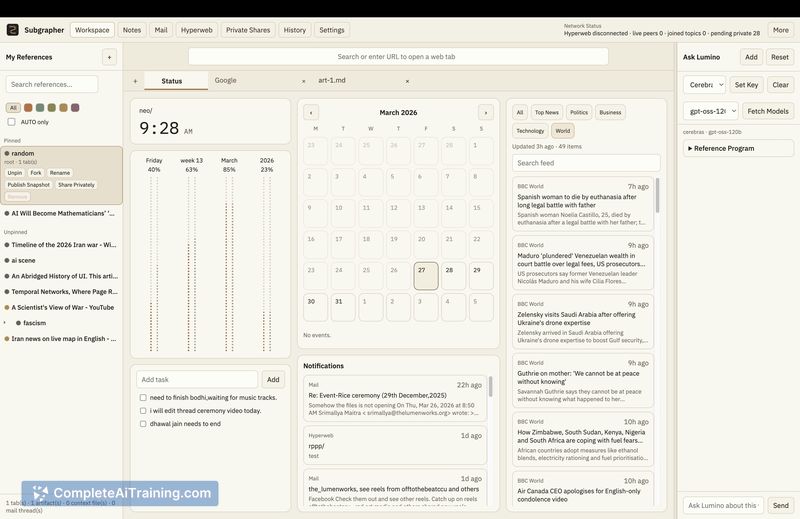
Task: Click the Fetch Models button
Action: 768,111
